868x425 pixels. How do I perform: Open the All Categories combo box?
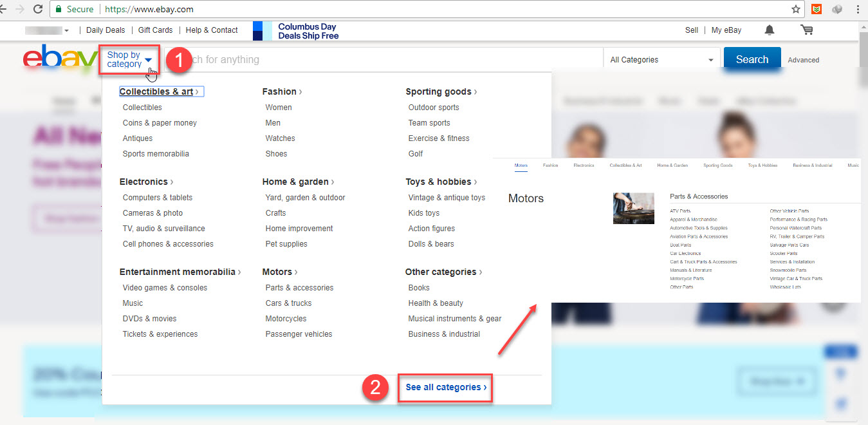click(661, 60)
